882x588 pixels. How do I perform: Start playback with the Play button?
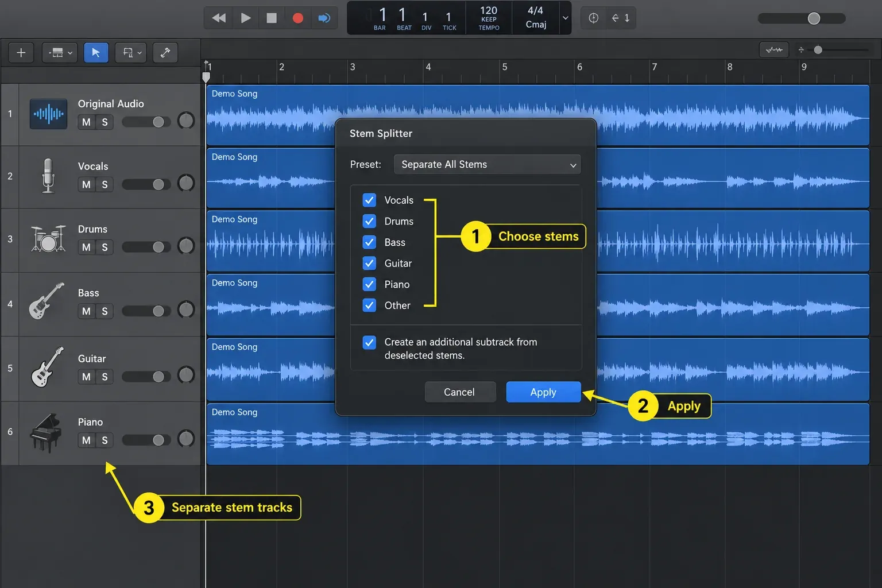click(x=246, y=18)
